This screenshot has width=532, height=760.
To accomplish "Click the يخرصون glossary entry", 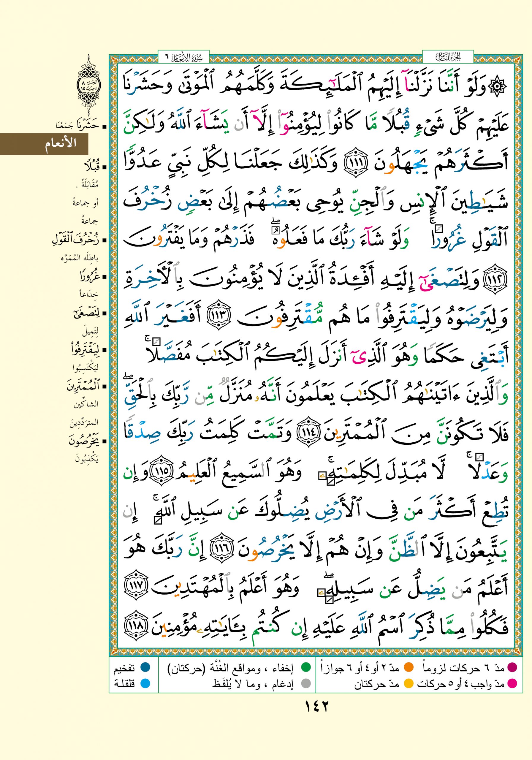I will pyautogui.click(x=84, y=441).
